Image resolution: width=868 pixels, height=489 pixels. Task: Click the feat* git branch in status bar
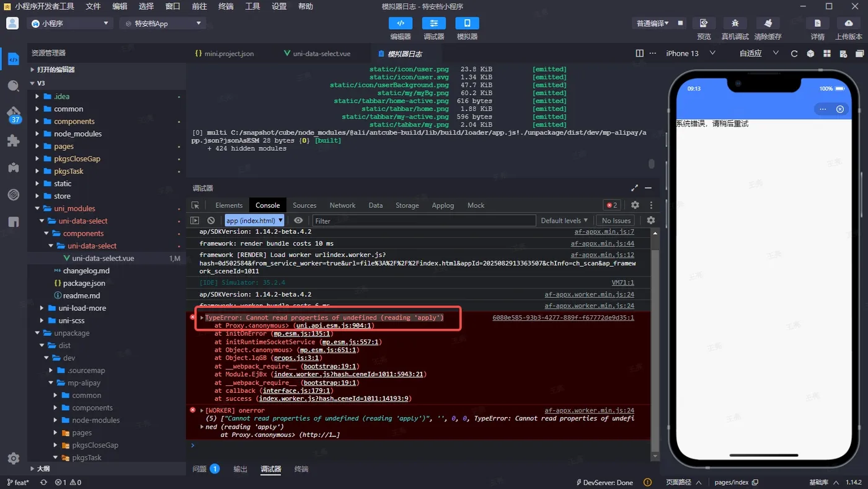18,483
